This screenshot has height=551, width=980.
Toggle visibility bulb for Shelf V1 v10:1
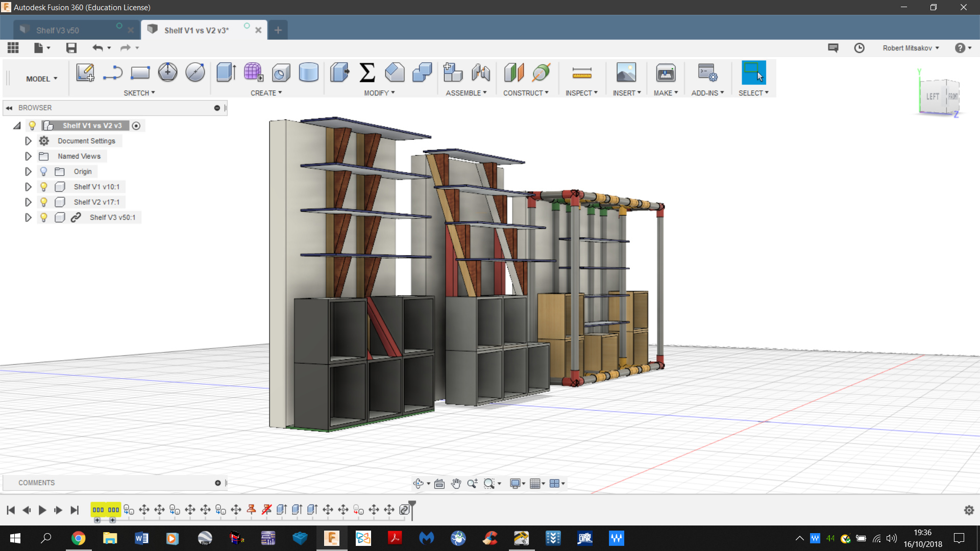click(x=44, y=187)
